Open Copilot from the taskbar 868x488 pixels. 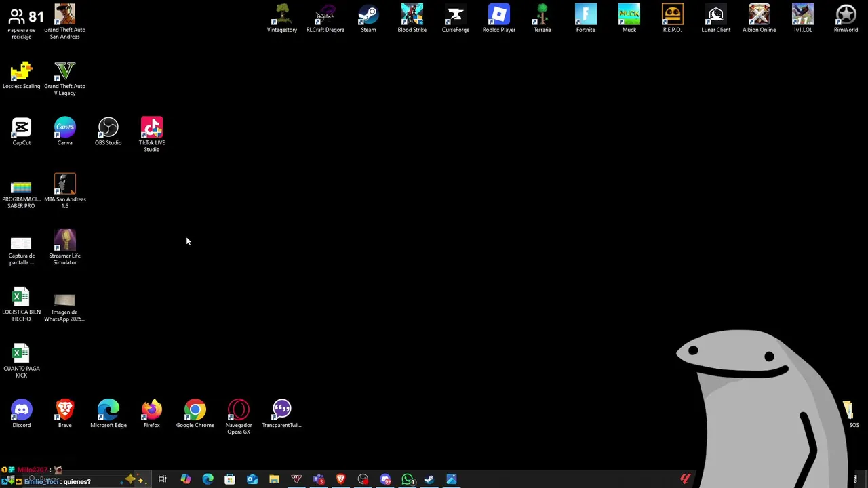click(x=185, y=480)
